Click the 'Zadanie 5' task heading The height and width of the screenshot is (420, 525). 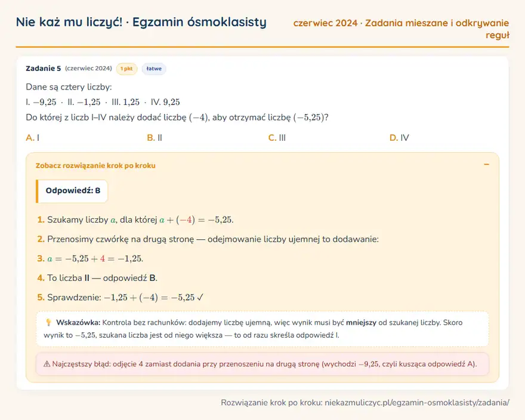(43, 69)
